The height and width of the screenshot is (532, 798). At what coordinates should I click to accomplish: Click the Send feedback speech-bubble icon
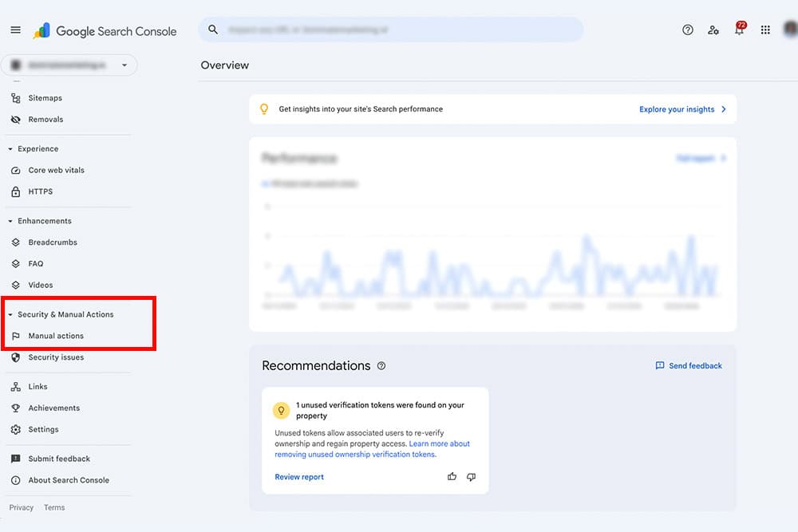pos(659,365)
